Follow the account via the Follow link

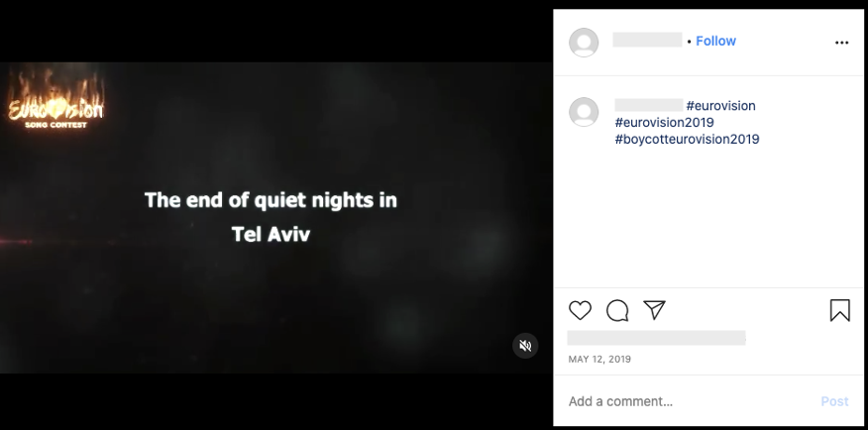tap(715, 41)
